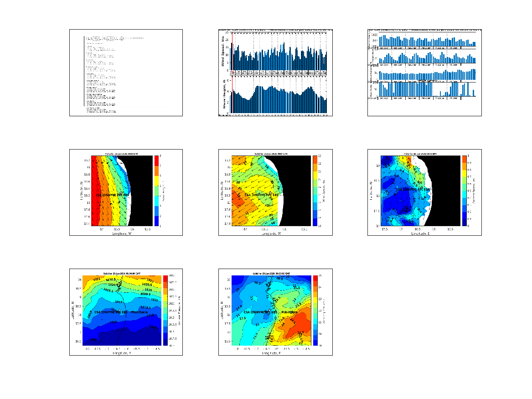Open the current speed contour map thumbnail

424,192
